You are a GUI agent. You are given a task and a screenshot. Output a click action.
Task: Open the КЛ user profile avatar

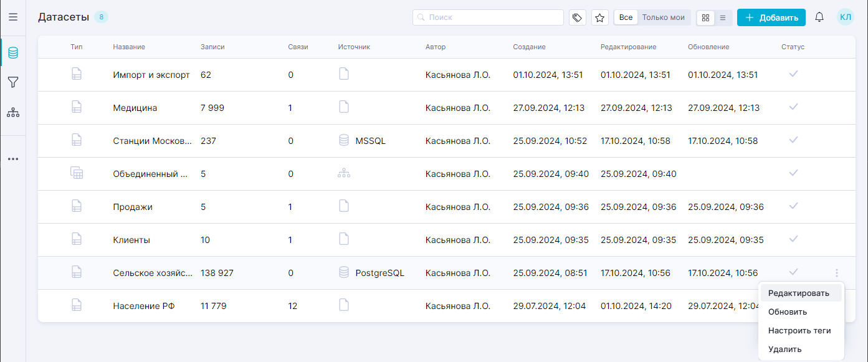846,17
